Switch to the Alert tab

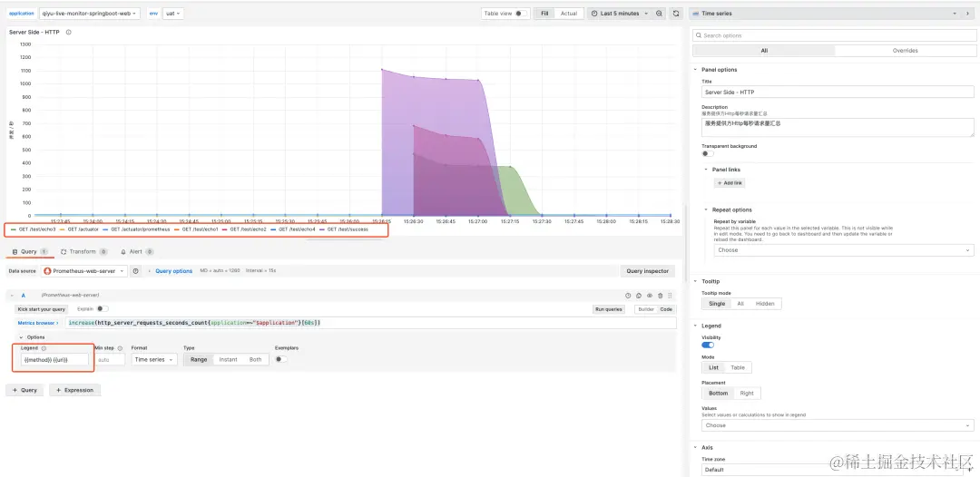point(137,251)
